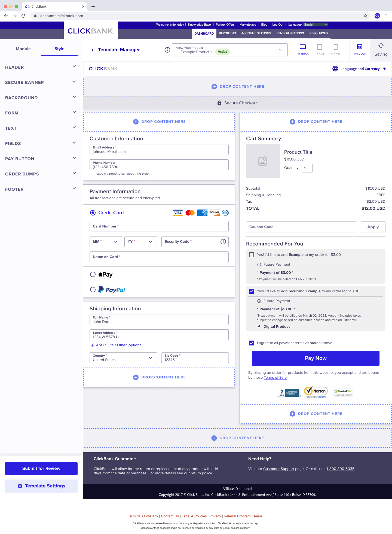
Task: Click plus icon above Cart Summary
Action: 292,122
